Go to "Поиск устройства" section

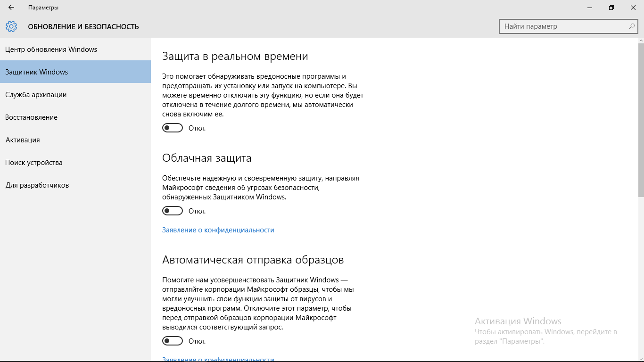75,162
